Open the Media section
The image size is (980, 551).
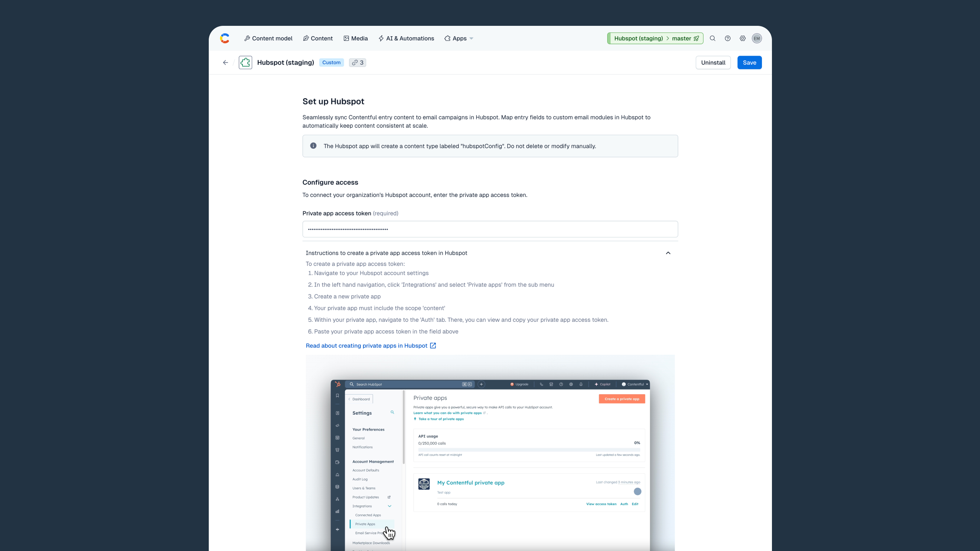click(355, 38)
